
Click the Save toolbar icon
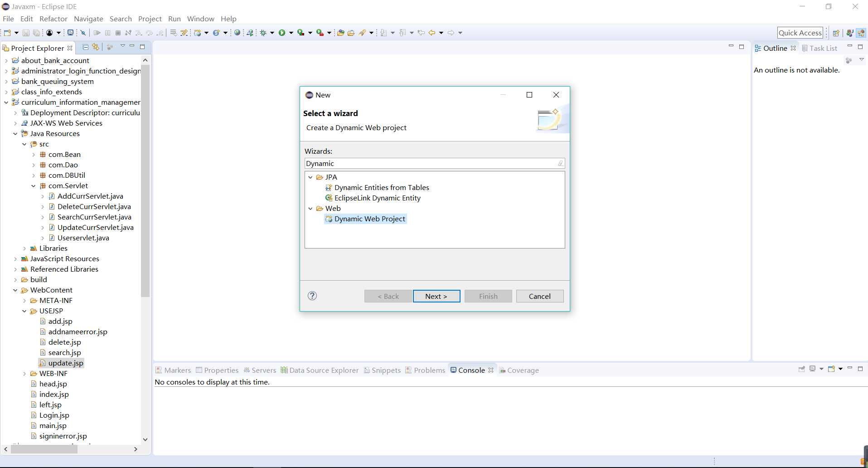point(26,33)
